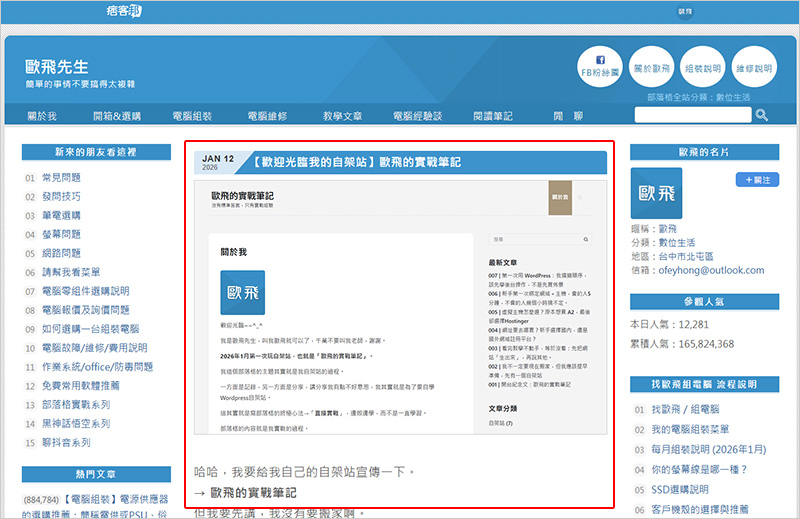Click SSD選購說明 in right sidebar

(x=680, y=489)
